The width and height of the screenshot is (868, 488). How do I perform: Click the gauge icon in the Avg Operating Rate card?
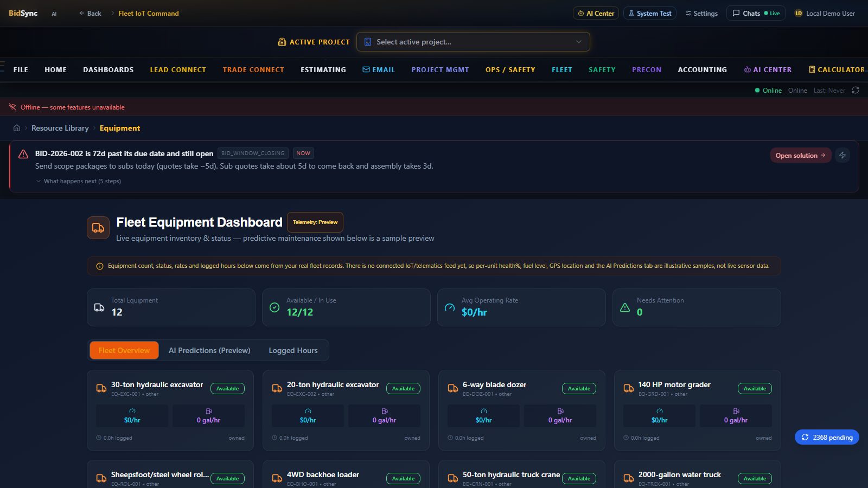[450, 307]
